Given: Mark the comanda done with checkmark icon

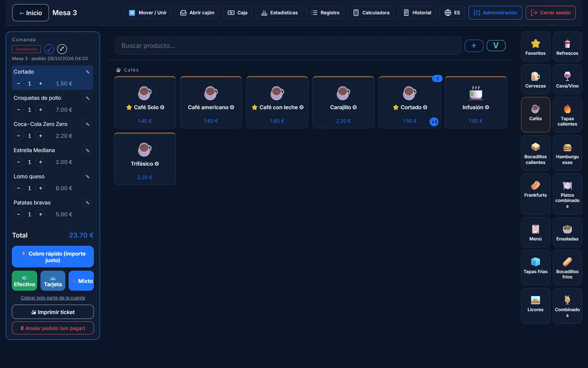Looking at the screenshot, I should pyautogui.click(x=49, y=49).
